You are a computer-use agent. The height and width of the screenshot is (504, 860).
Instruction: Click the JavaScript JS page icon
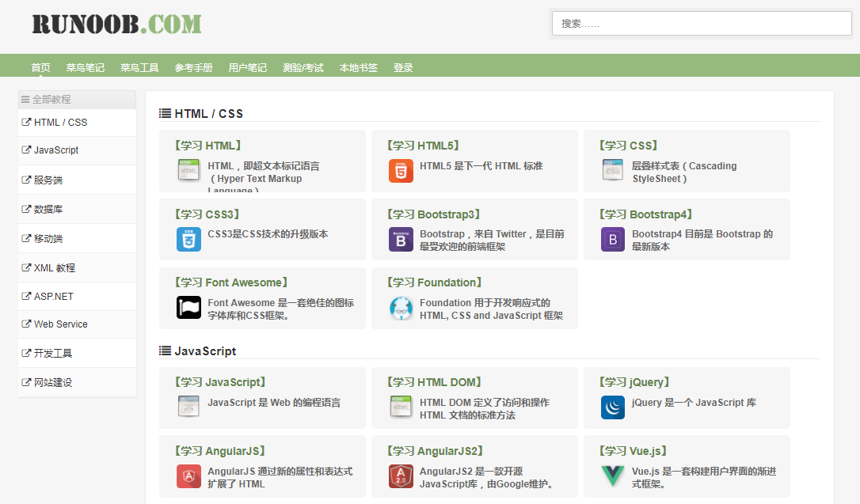188,407
